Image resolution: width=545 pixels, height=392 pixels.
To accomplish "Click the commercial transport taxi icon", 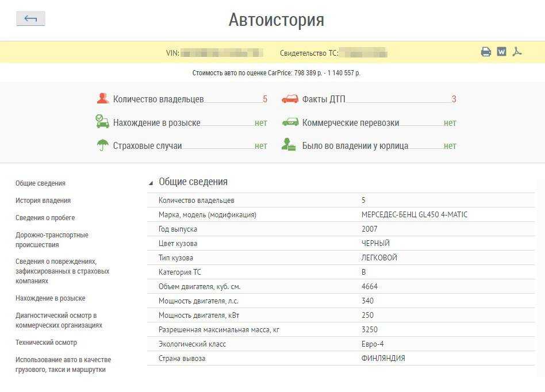I will click(x=290, y=122).
